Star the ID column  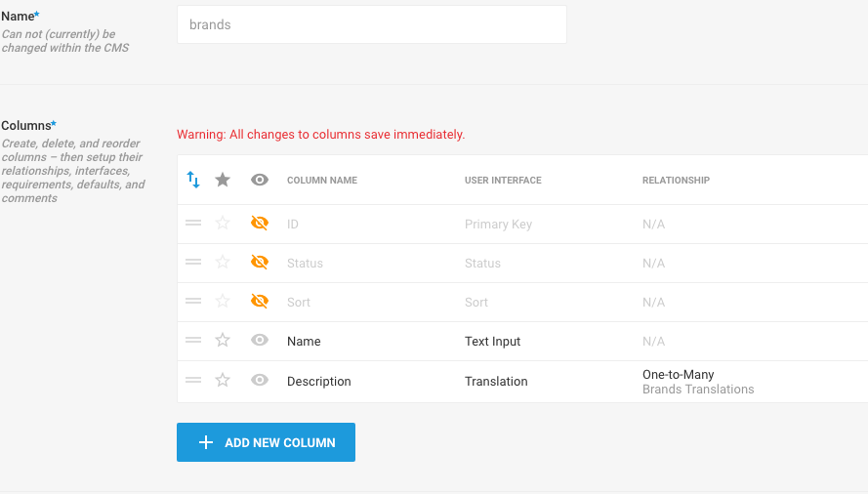click(x=223, y=223)
